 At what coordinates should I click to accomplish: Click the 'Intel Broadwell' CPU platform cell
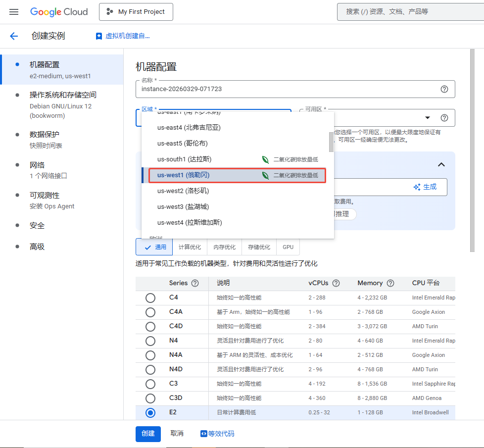[430, 412]
